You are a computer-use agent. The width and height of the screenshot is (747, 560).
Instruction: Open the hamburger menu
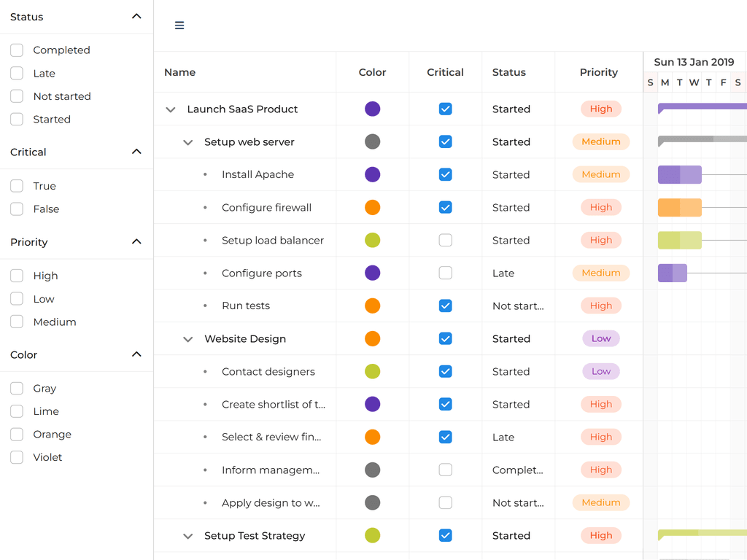179,25
